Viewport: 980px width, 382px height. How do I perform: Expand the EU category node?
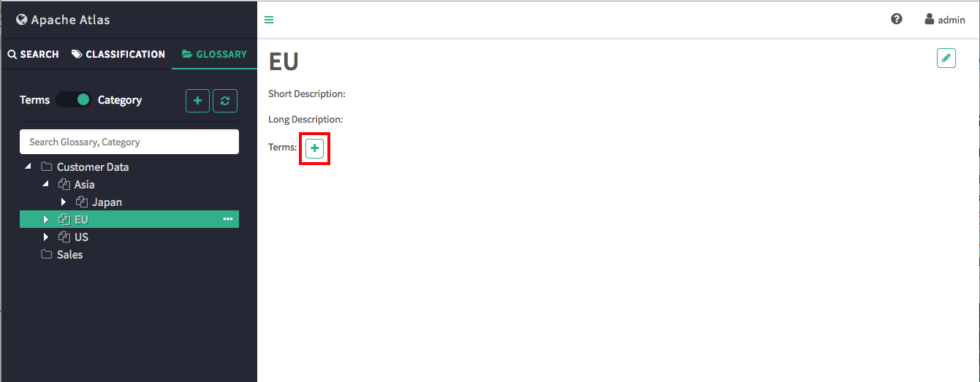click(x=46, y=219)
